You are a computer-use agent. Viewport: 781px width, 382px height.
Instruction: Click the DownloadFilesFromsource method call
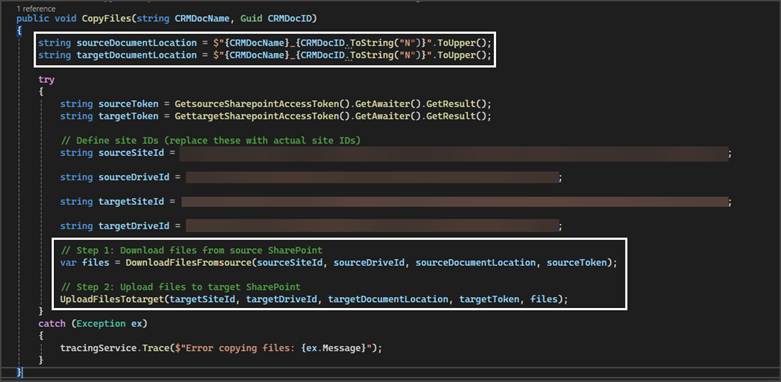(188, 262)
